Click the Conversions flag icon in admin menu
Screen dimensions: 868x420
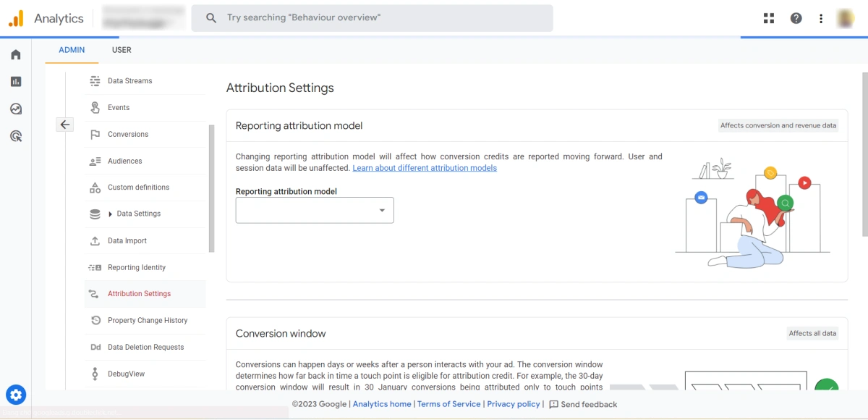pyautogui.click(x=95, y=134)
